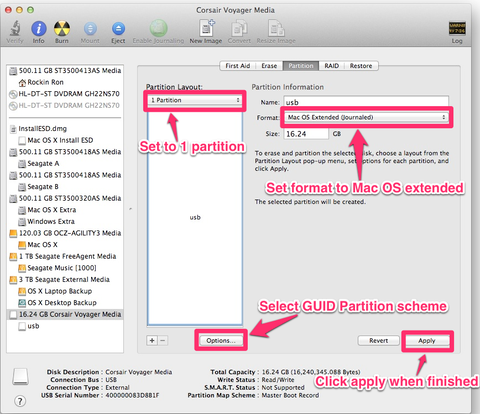Image resolution: width=480 pixels, height=414 pixels.
Task: Open the Format dropdown menu
Action: pyautogui.click(x=366, y=117)
